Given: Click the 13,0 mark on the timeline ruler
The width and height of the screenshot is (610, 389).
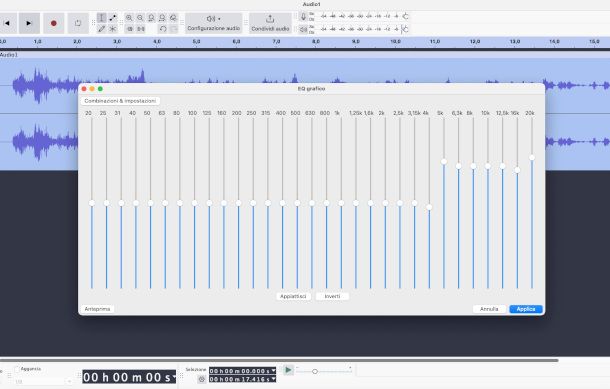Looking at the screenshot, I should click(x=515, y=41).
